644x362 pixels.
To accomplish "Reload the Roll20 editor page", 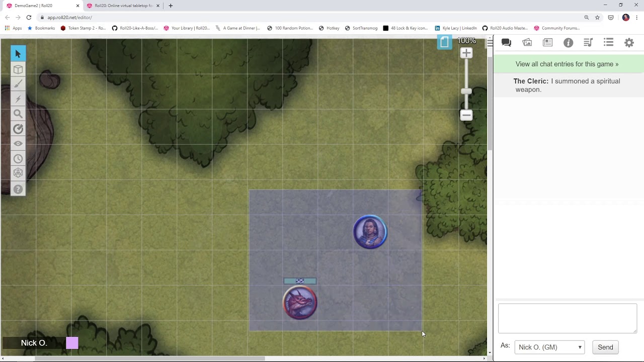I will click(29, 17).
